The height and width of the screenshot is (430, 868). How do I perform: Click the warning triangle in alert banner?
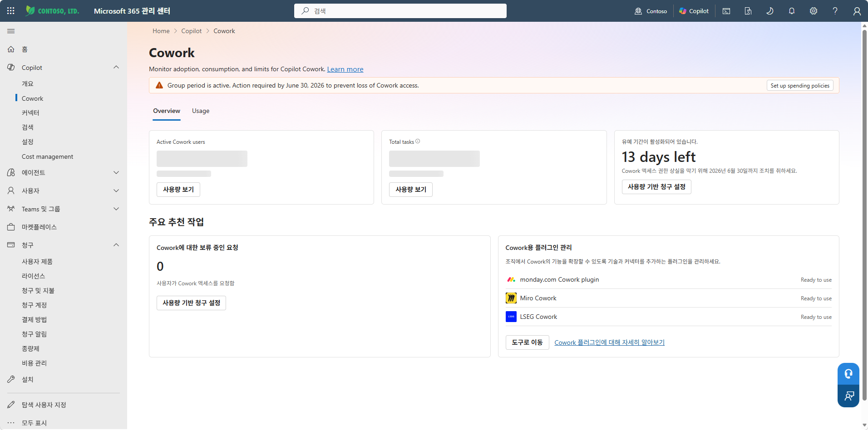[159, 85]
